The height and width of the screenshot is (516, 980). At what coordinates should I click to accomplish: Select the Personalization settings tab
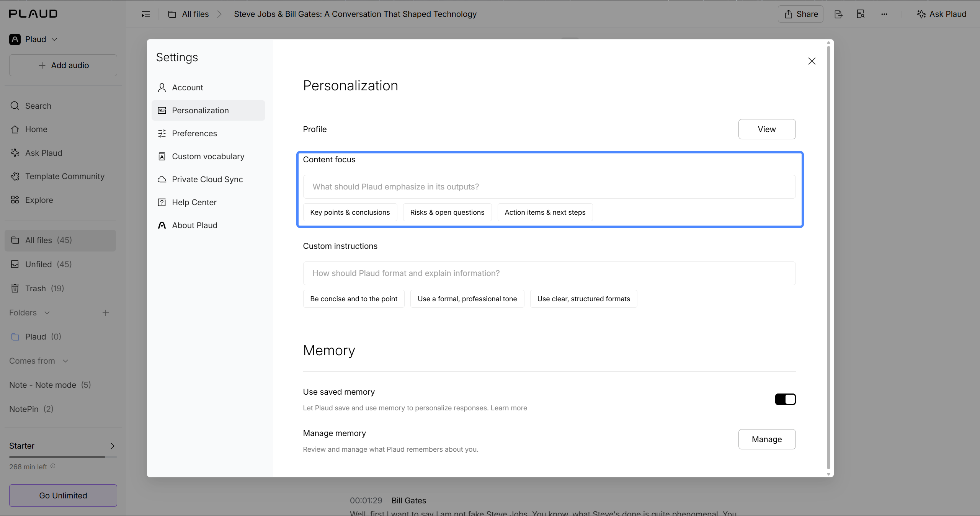[208, 111]
